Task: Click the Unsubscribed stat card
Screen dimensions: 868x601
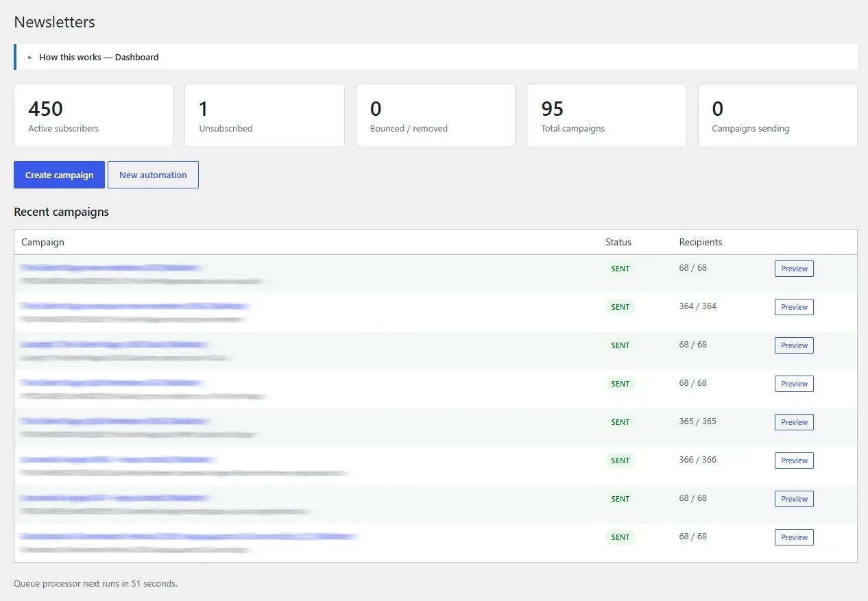Action: 265,115
